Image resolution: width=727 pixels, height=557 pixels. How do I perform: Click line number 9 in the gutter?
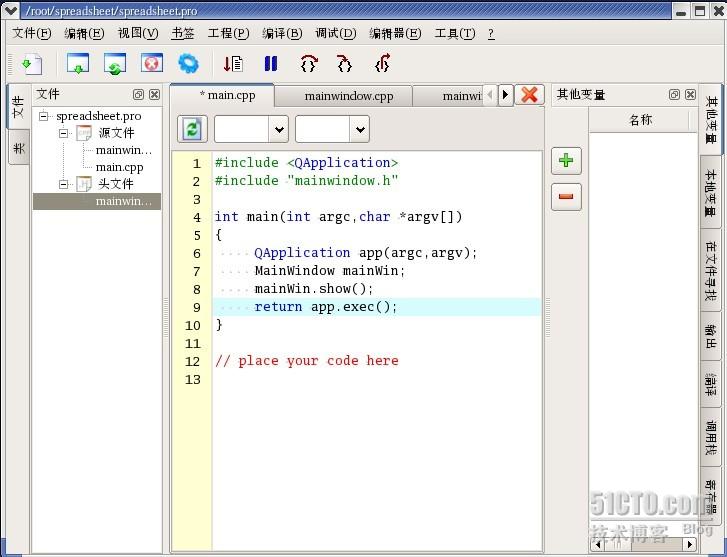pyautogui.click(x=197, y=307)
